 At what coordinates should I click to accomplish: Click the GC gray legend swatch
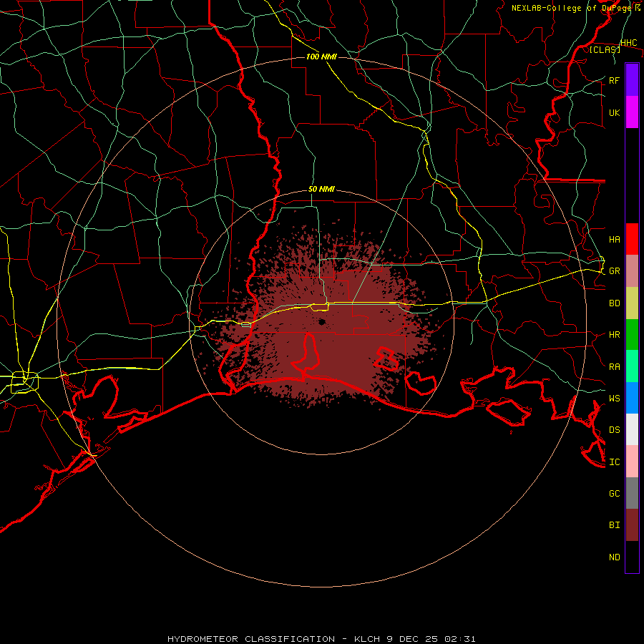(632, 493)
